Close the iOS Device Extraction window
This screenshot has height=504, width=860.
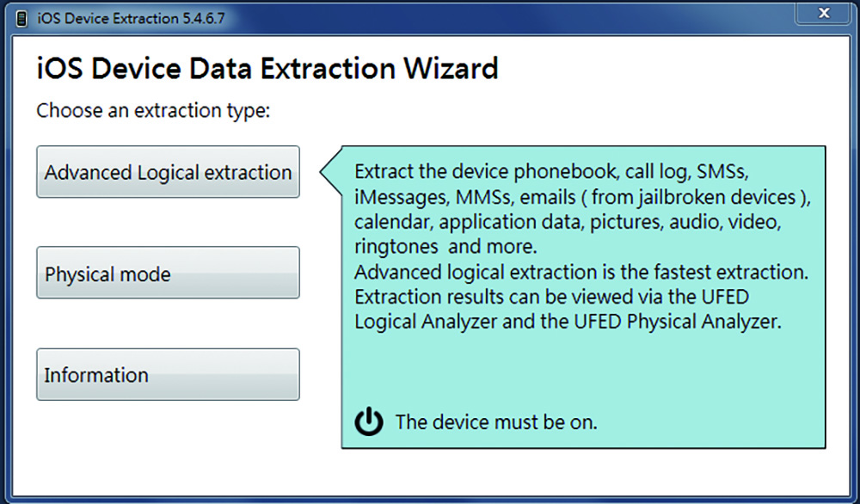coord(823,13)
